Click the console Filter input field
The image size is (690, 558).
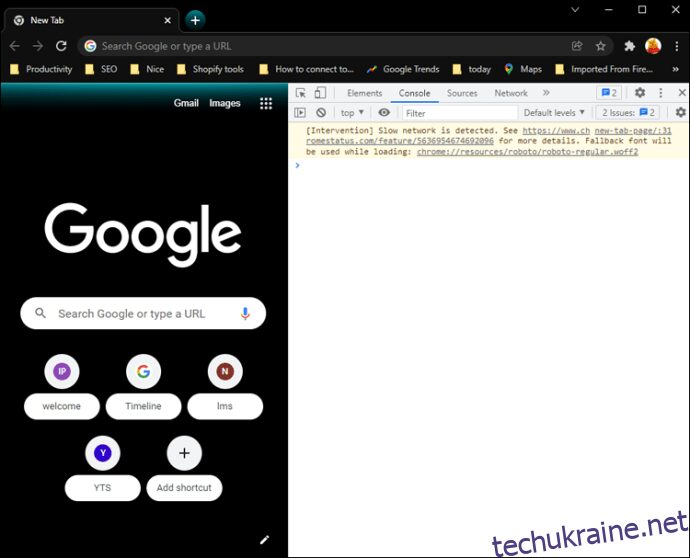point(459,113)
